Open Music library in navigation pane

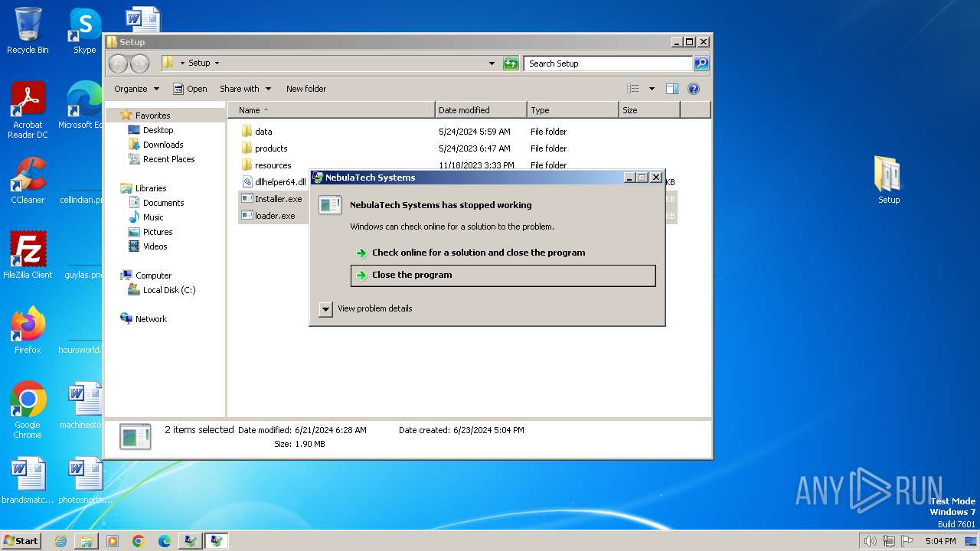153,217
